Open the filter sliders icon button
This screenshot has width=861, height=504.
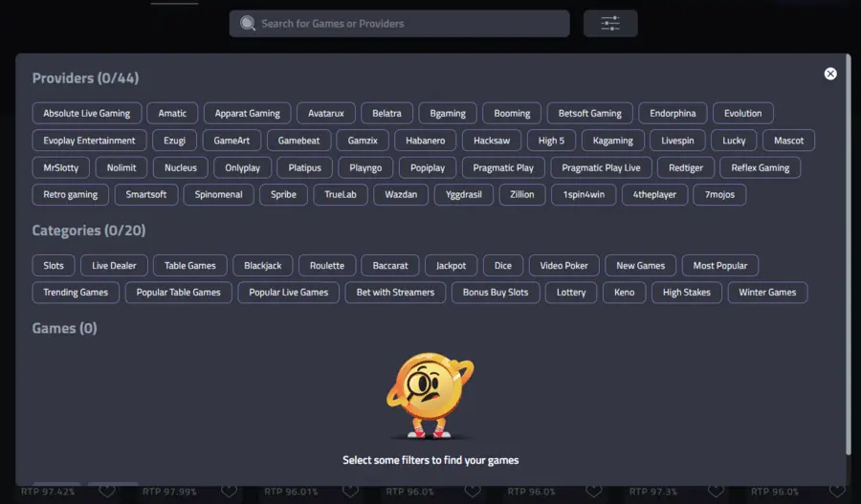point(610,24)
